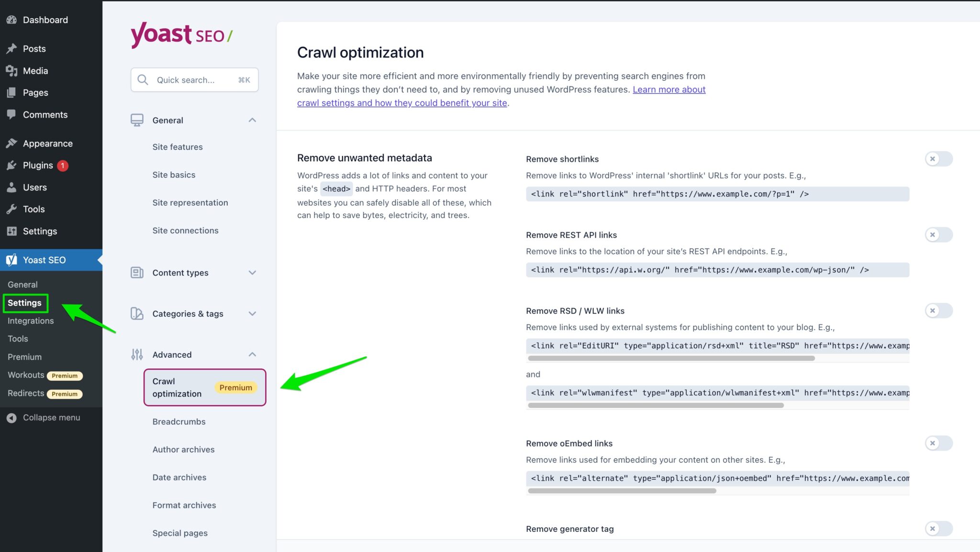Open the Integrations menu item
This screenshot has width=980, height=552.
point(31,320)
